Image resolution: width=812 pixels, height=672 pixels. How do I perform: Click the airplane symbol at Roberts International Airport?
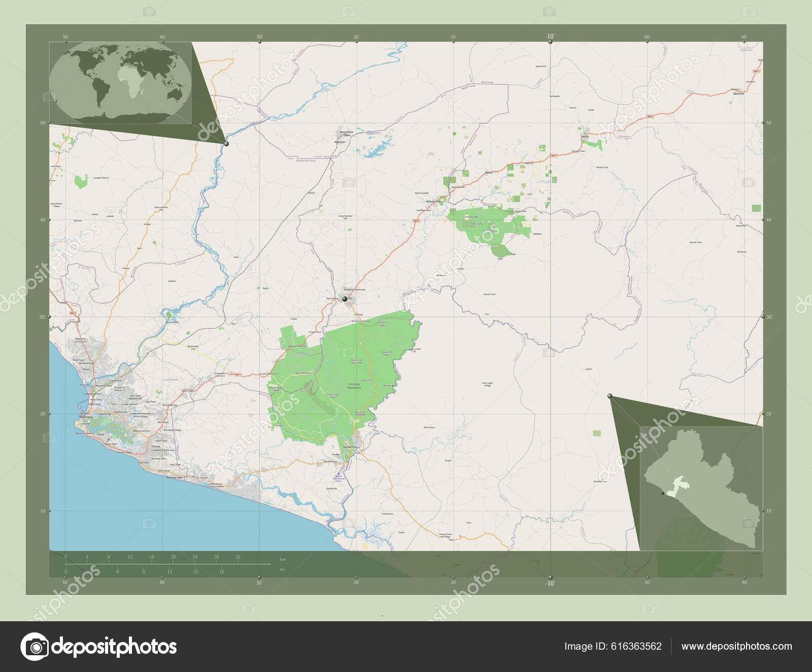click(x=339, y=473)
